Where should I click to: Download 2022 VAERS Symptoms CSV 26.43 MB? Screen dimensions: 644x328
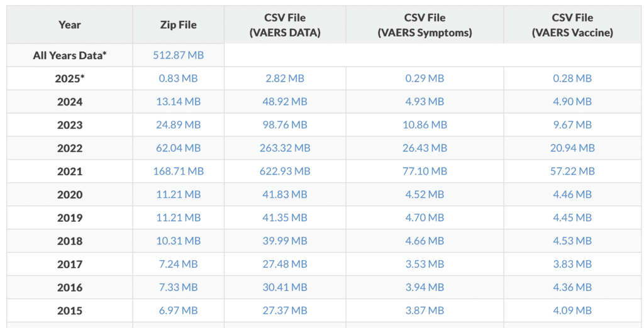425,148
